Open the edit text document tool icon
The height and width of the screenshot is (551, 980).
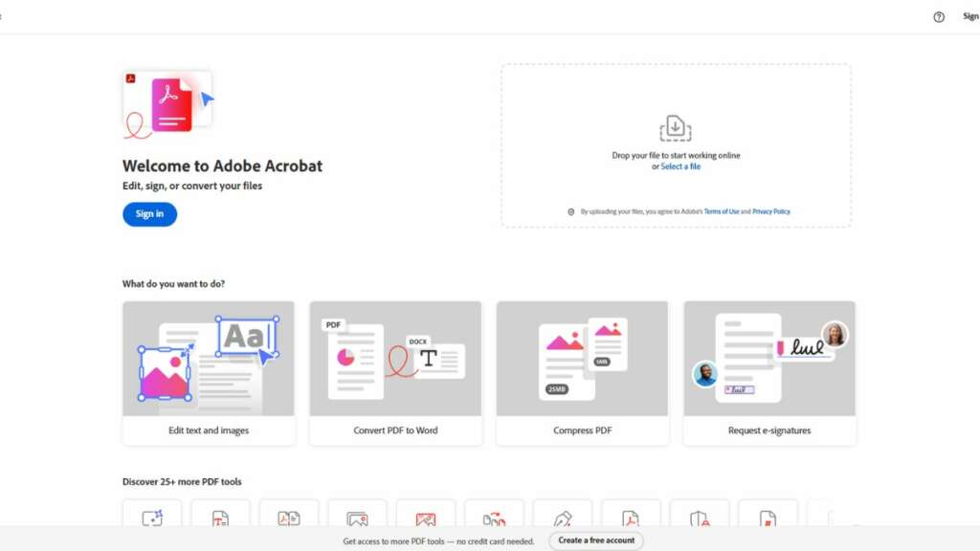coord(220,518)
